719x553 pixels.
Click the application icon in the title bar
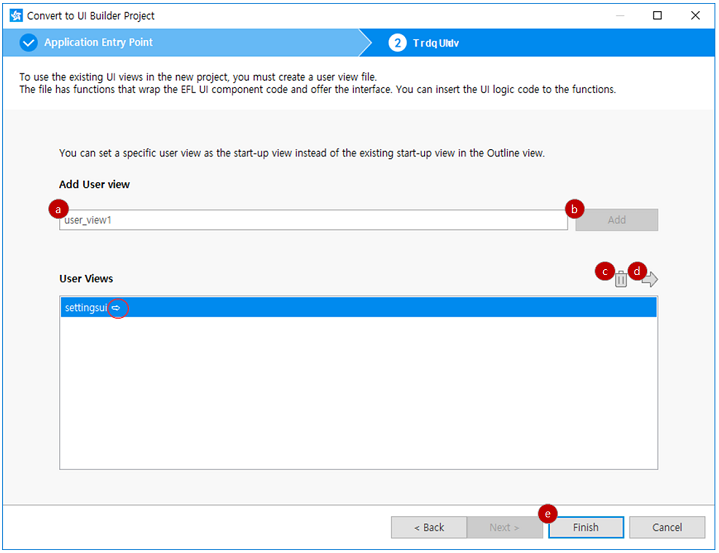15,16
